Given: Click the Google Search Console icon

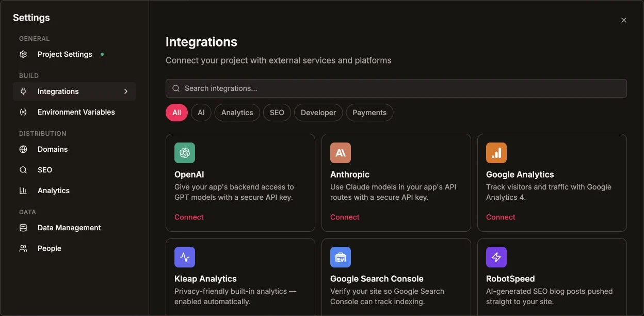Looking at the screenshot, I should [341, 257].
